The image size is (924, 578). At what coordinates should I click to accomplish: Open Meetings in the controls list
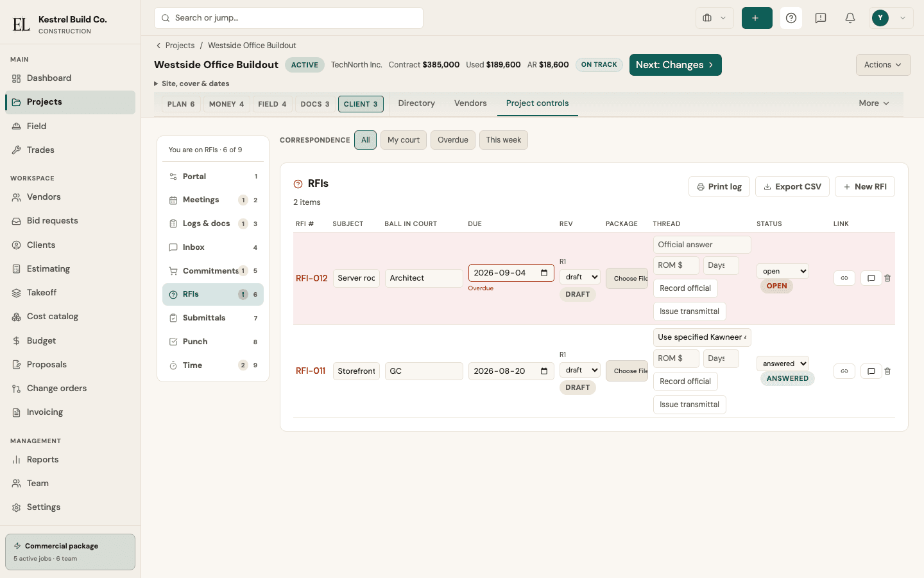tap(213, 200)
